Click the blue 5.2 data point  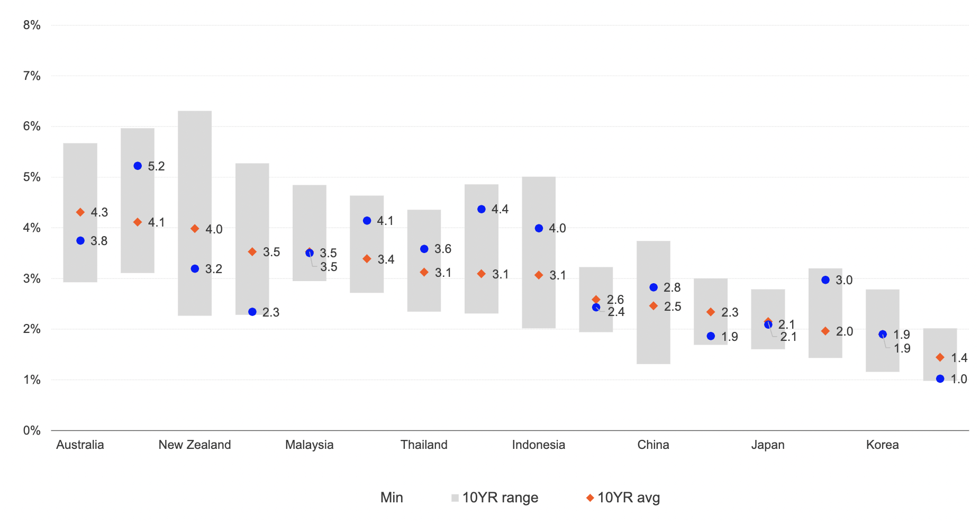(x=138, y=166)
